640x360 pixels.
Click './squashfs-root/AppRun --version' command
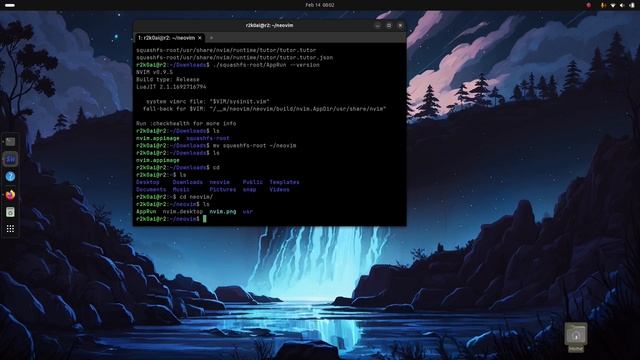click(267, 65)
